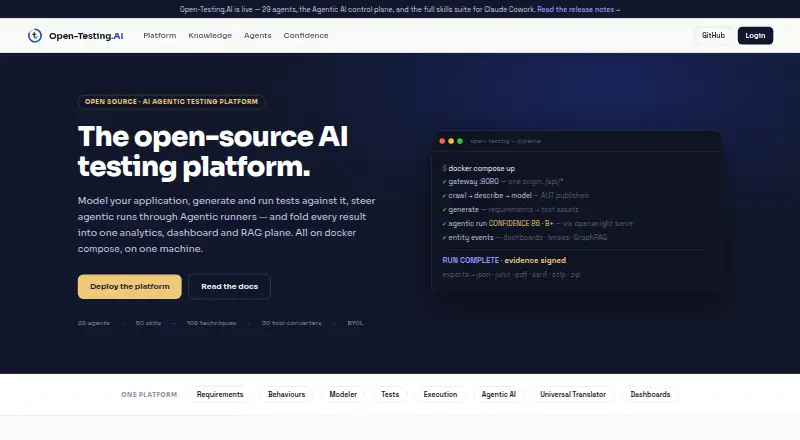
Task: Click the '50 skills' stat
Action: point(148,323)
